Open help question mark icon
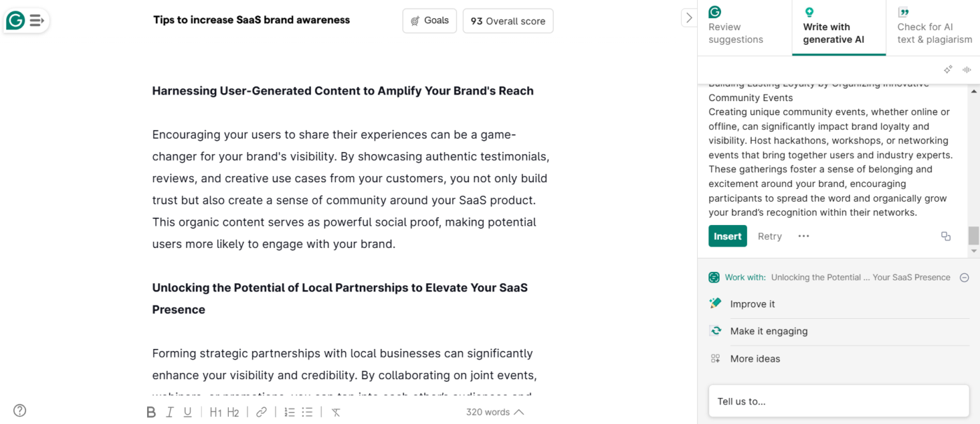 click(20, 411)
